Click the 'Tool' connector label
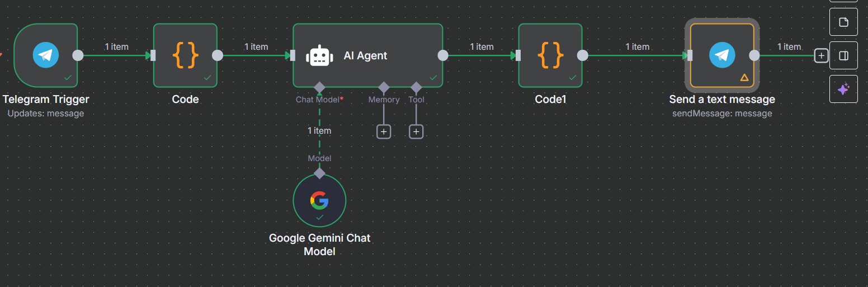868x287 pixels. point(416,100)
